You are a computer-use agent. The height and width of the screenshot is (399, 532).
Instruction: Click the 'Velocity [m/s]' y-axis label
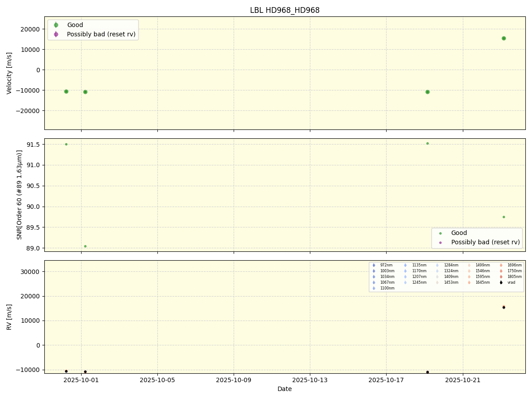[9, 73]
